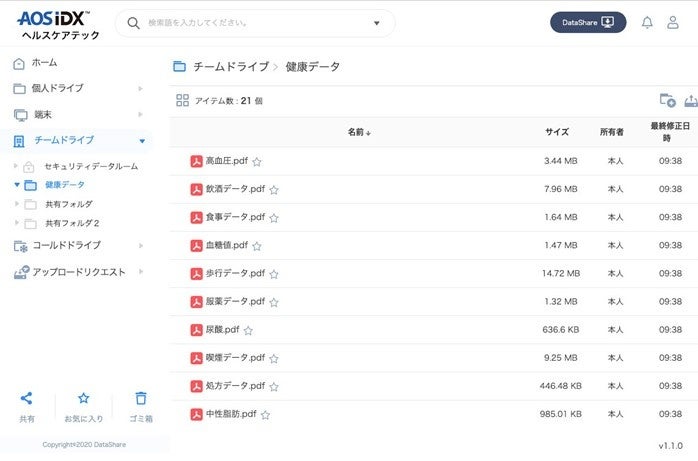Viewport: 698px width, 461px height.
Task: Switch to grid view icon
Action: [182, 101]
